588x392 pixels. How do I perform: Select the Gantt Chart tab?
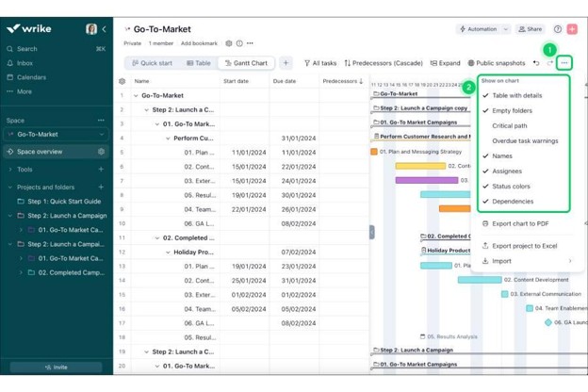click(x=246, y=63)
